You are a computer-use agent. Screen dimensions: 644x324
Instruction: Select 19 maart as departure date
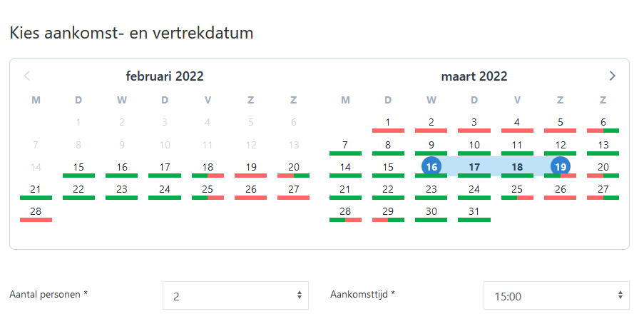(x=560, y=167)
